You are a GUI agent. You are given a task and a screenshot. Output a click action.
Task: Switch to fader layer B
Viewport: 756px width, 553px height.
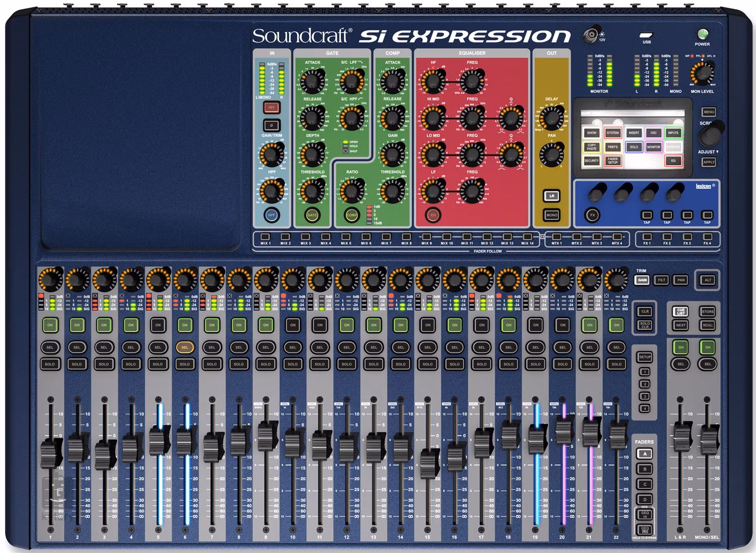(645, 469)
